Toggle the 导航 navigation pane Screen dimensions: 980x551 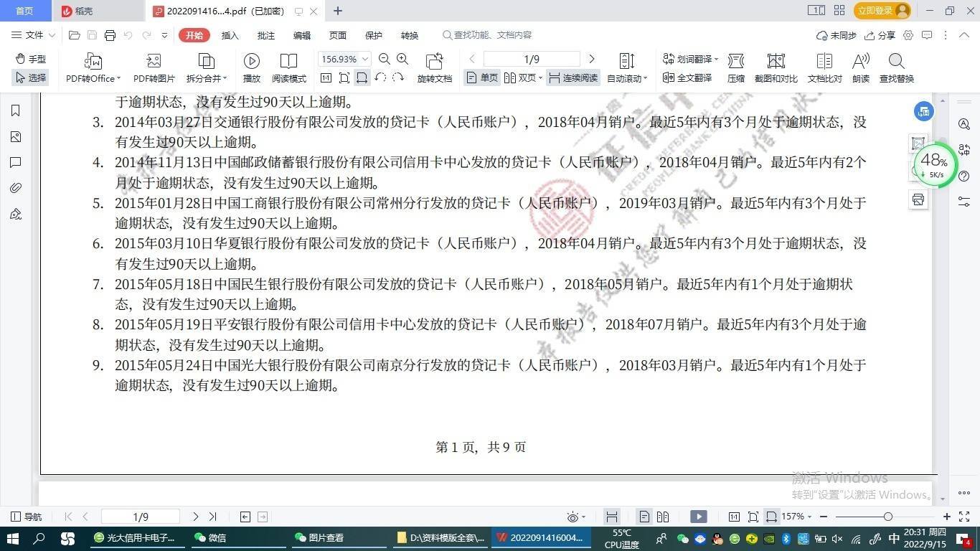(27, 517)
